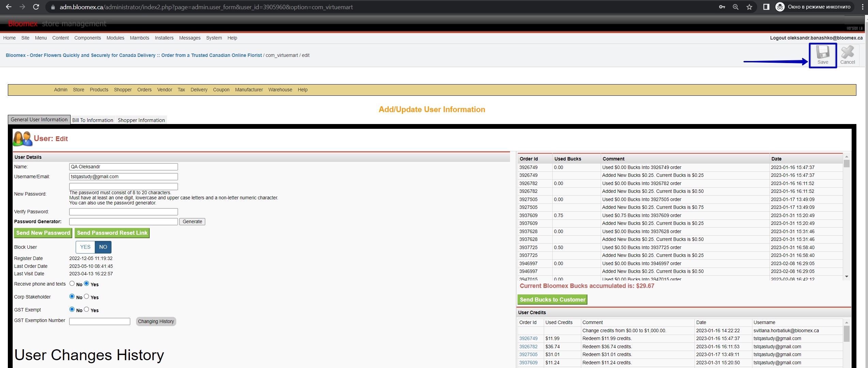Click the padlock site info icon
The width and height of the screenshot is (868, 368).
(x=53, y=7)
